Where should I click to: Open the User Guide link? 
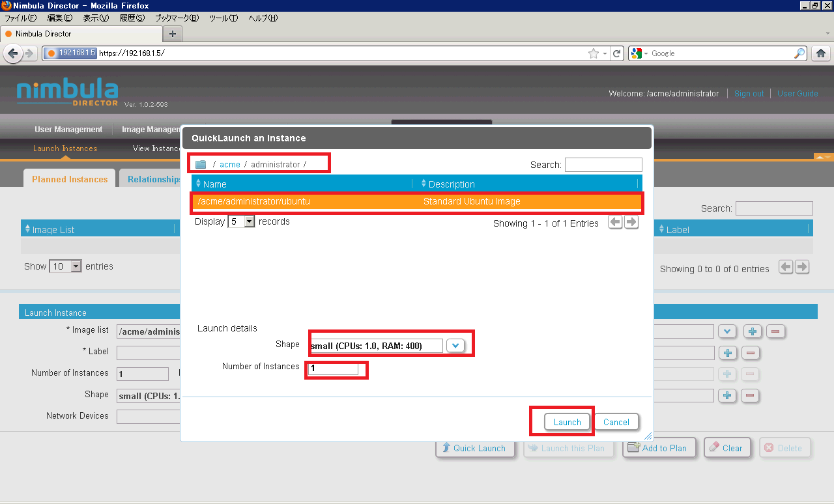[798, 94]
